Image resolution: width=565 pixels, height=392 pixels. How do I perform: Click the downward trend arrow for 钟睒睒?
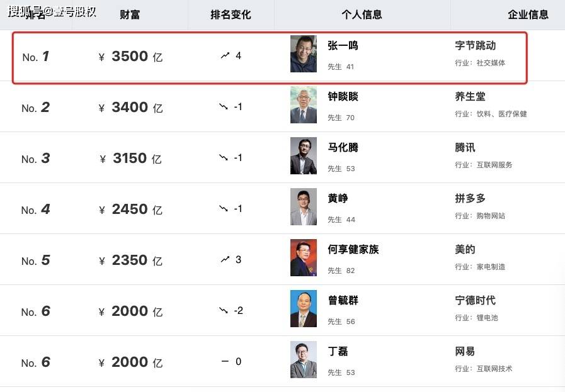(224, 106)
